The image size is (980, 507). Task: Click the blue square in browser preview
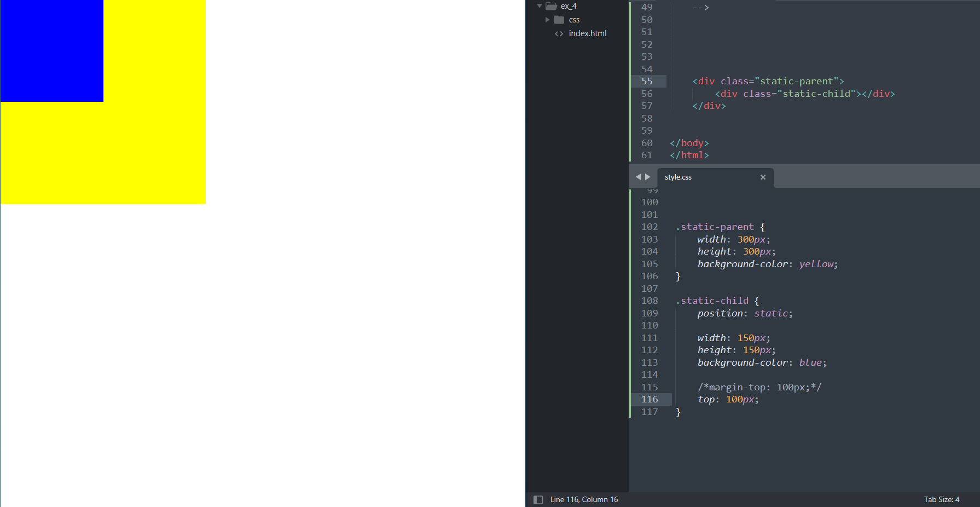[52, 51]
